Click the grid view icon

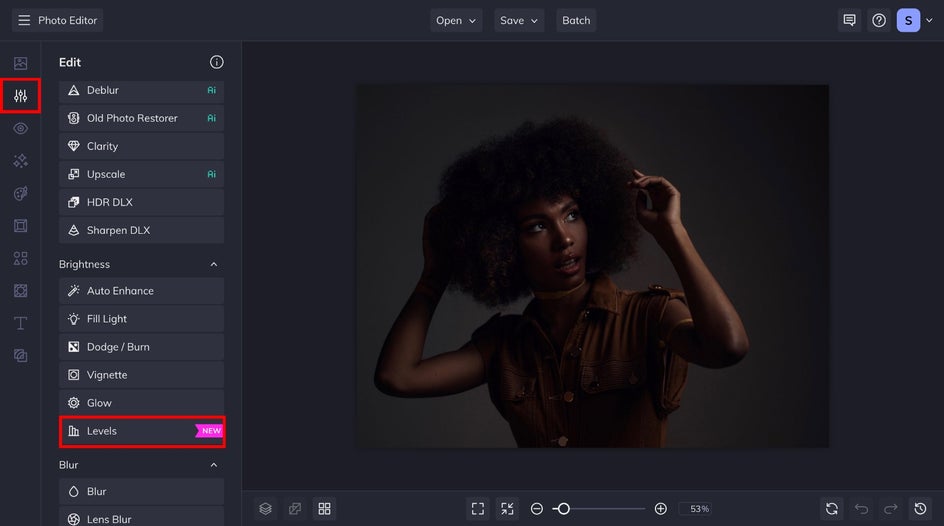click(324, 509)
